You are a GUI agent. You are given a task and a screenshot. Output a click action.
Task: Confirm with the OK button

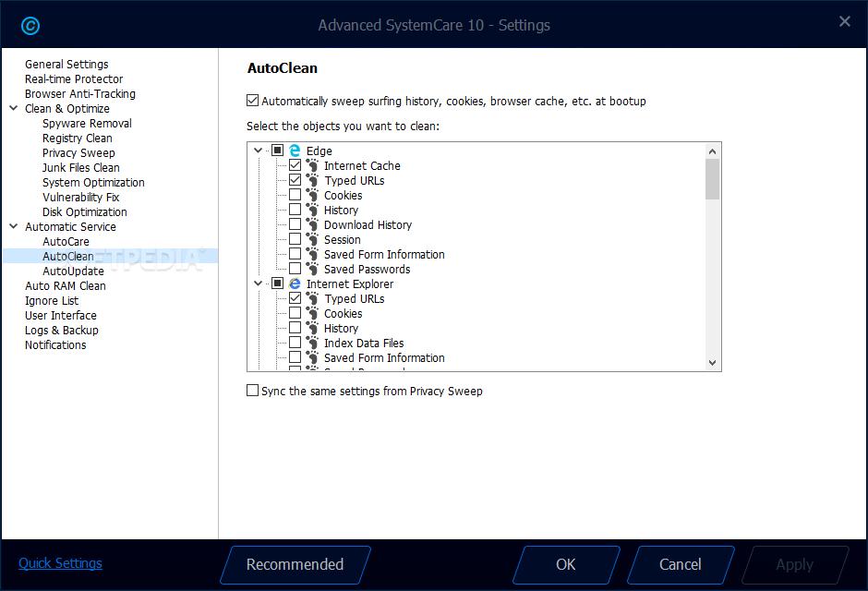tap(566, 564)
